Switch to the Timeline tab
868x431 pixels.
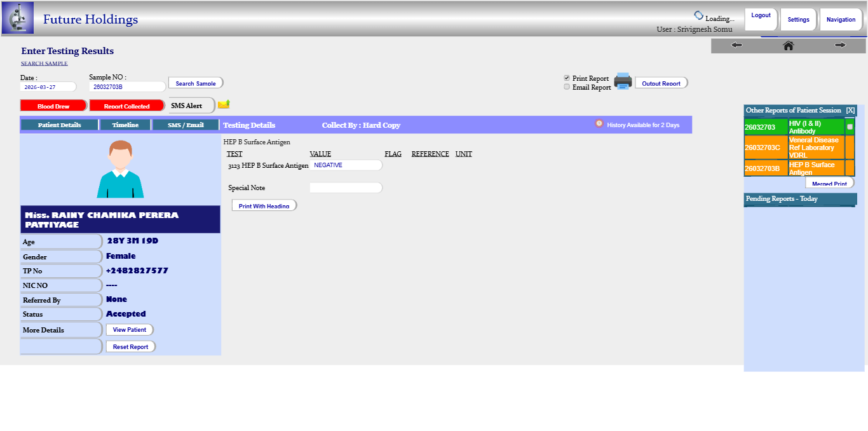click(x=125, y=125)
